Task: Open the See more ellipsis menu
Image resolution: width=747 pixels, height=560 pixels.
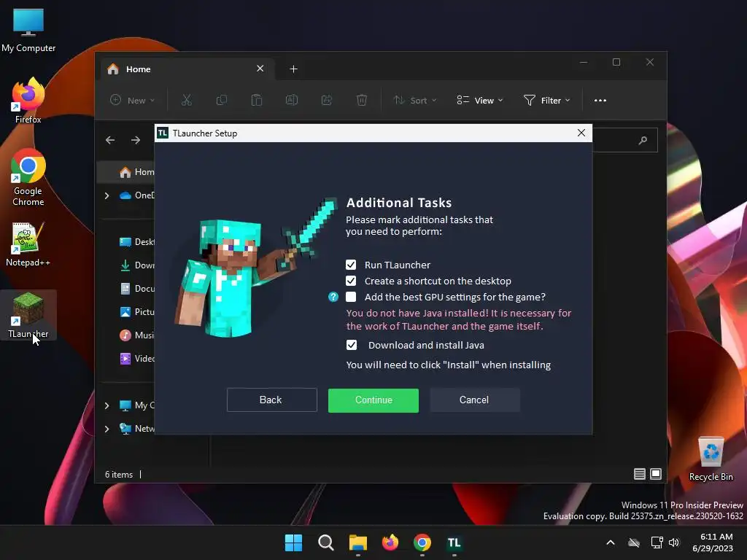Action: pyautogui.click(x=600, y=101)
